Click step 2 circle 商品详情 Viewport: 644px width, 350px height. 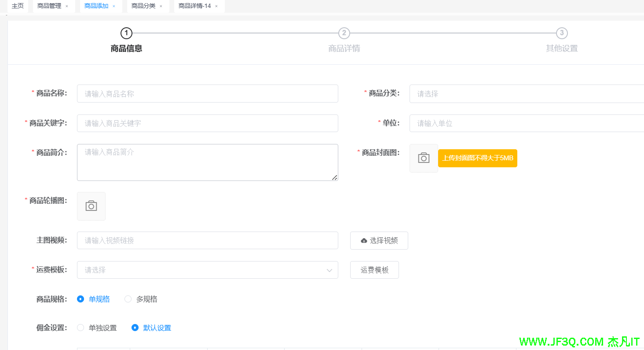pos(344,33)
